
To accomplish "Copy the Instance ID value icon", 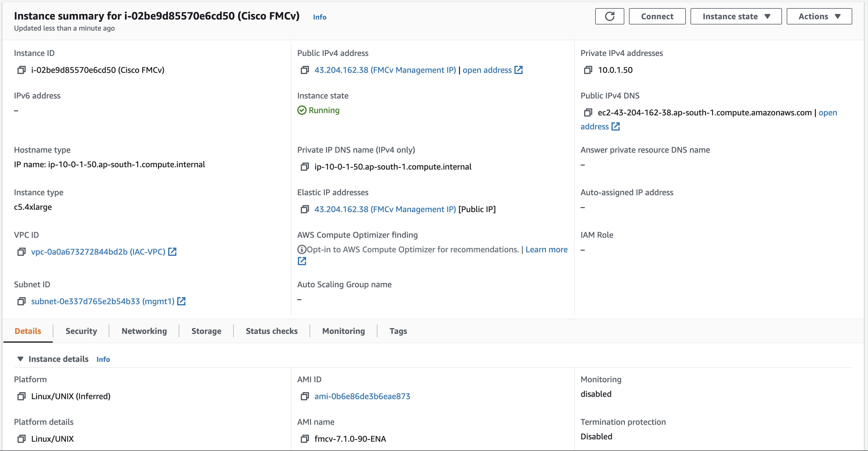I will tap(22, 70).
